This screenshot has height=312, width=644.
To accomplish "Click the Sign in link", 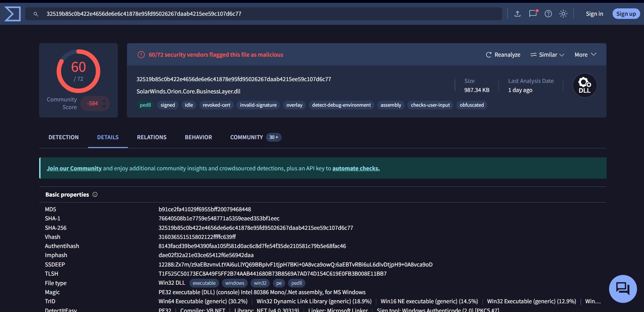I will [x=594, y=14].
